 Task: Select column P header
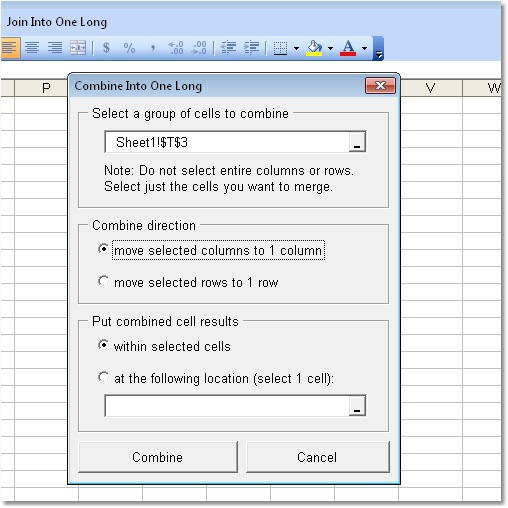(41, 88)
